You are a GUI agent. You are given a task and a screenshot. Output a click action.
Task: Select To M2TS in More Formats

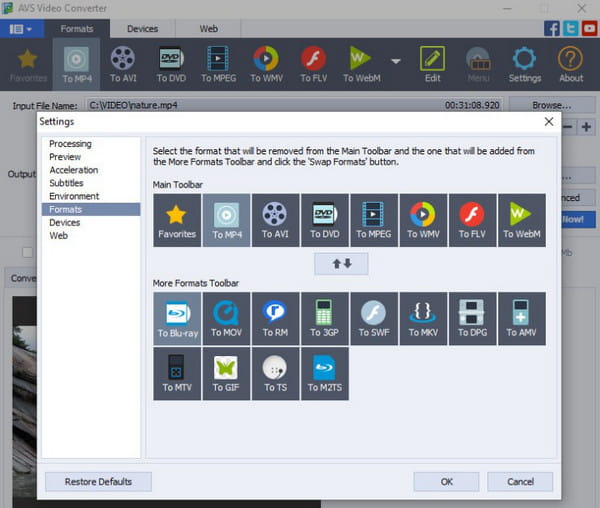325,374
